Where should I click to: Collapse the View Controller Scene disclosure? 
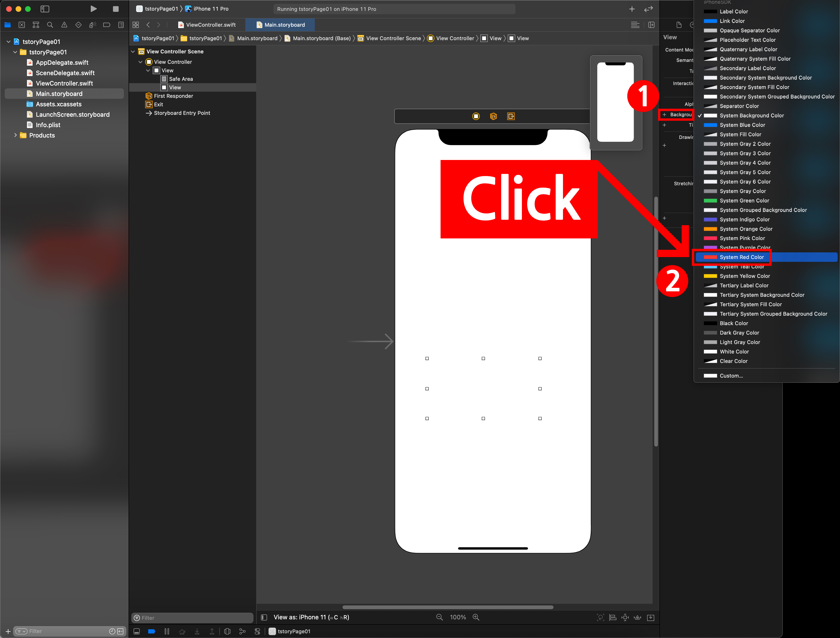coord(133,52)
